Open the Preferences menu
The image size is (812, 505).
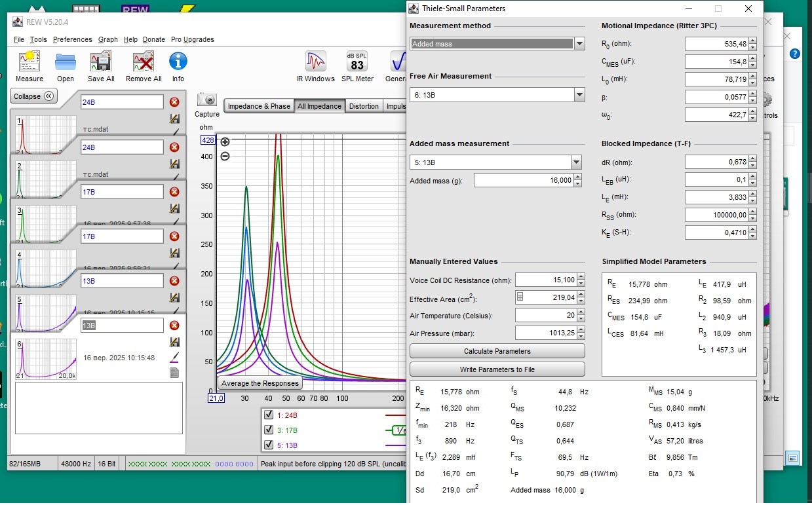(72, 39)
